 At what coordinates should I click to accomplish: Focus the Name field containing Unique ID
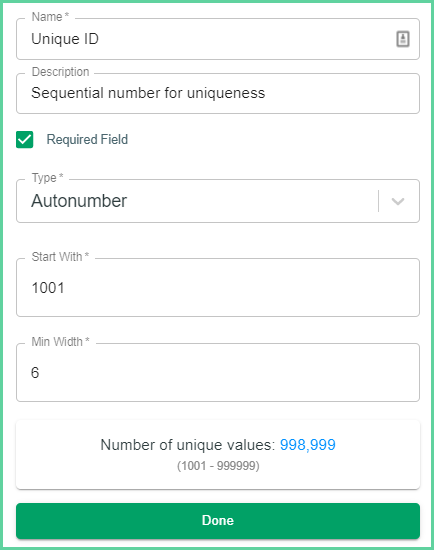(x=218, y=39)
